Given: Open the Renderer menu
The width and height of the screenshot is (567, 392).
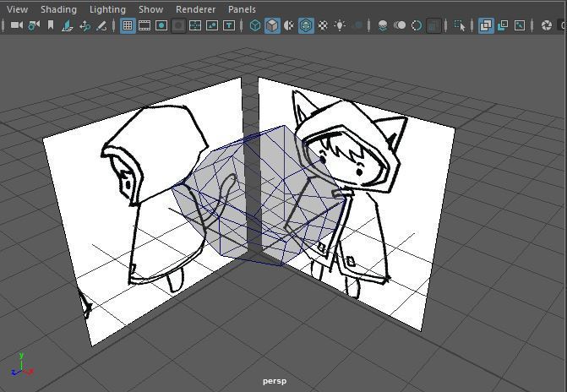Looking at the screenshot, I should [196, 9].
